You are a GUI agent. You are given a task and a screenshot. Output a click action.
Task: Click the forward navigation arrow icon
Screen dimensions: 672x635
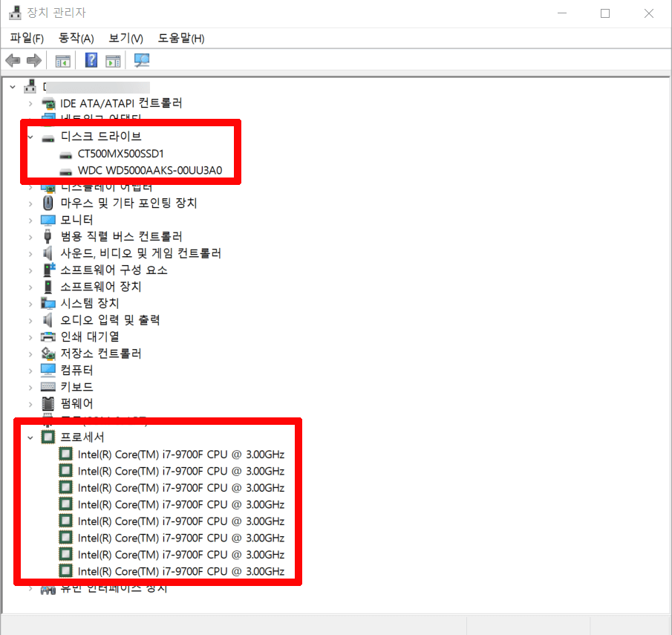click(34, 60)
